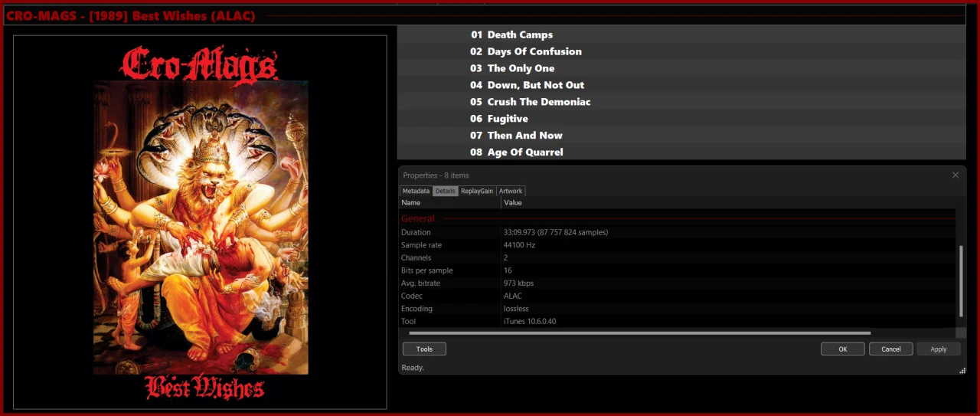Click the value lossless
980x416 pixels.
pyautogui.click(x=516, y=309)
